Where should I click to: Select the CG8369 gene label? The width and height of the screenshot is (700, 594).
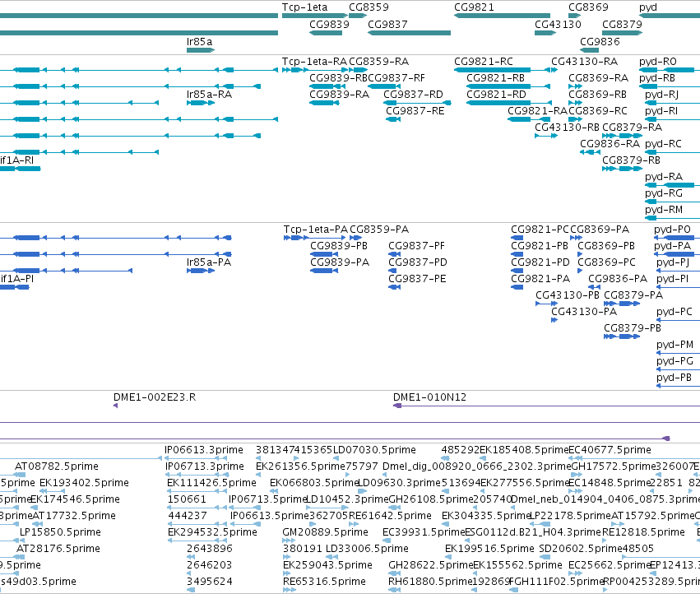(588, 7)
